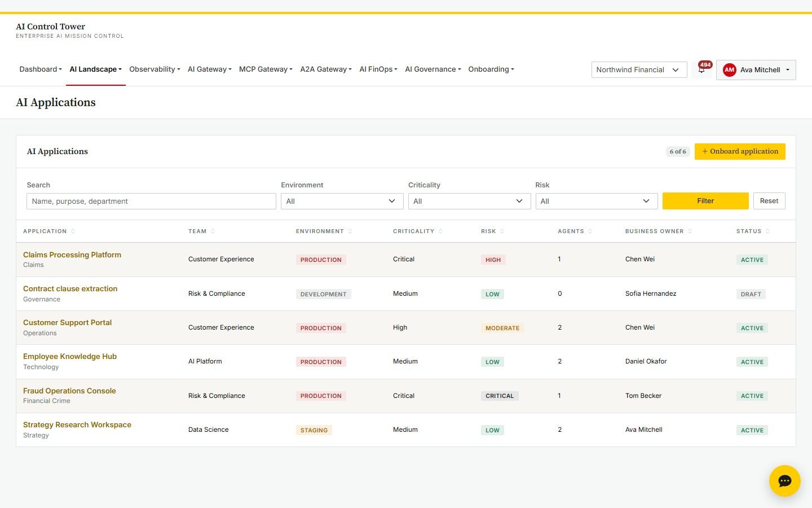The width and height of the screenshot is (812, 508).
Task: Sort by Status column icon
Action: (767, 231)
